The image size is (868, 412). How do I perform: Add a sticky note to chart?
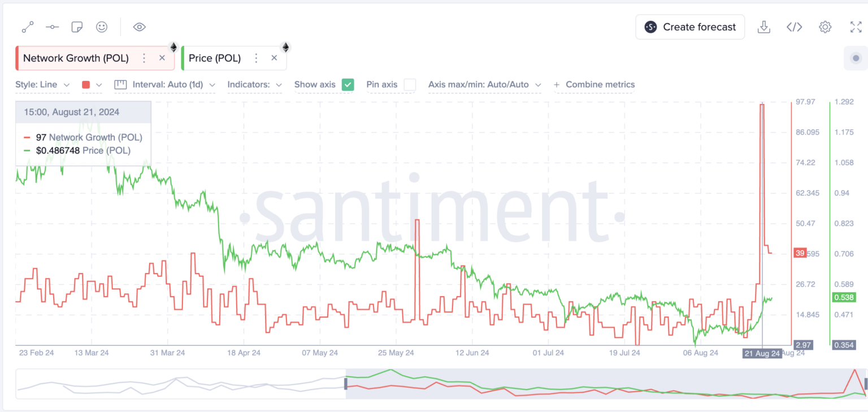pos(77,27)
